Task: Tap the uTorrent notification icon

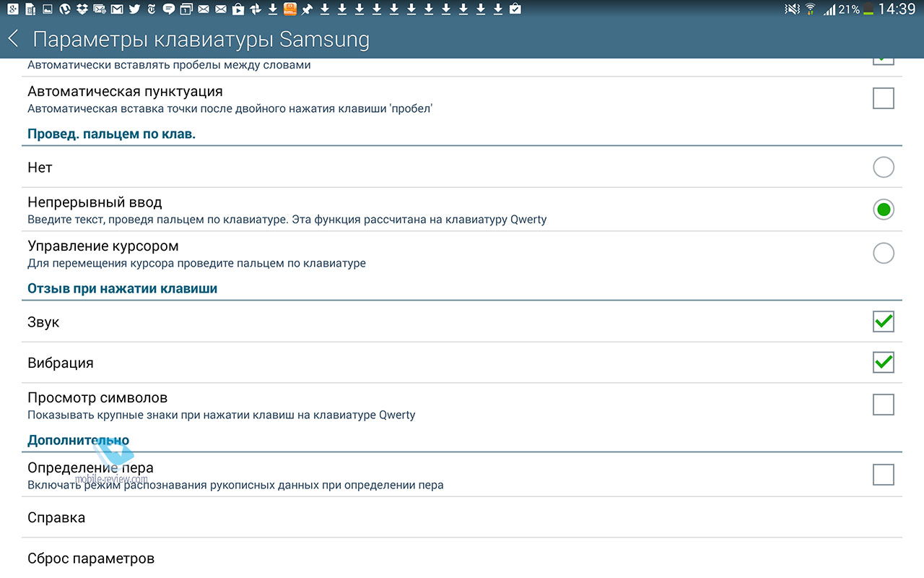Action: point(65,9)
